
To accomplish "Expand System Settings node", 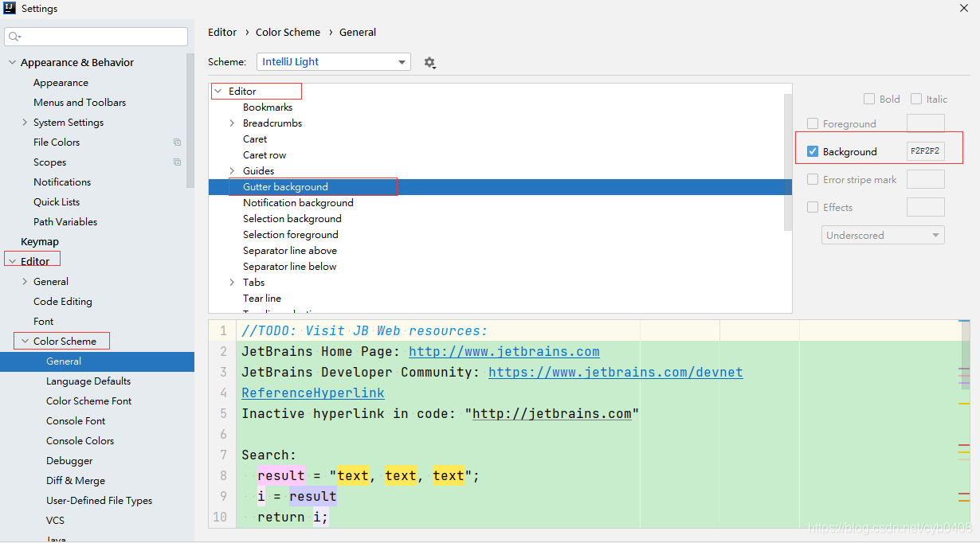I will tap(25, 123).
